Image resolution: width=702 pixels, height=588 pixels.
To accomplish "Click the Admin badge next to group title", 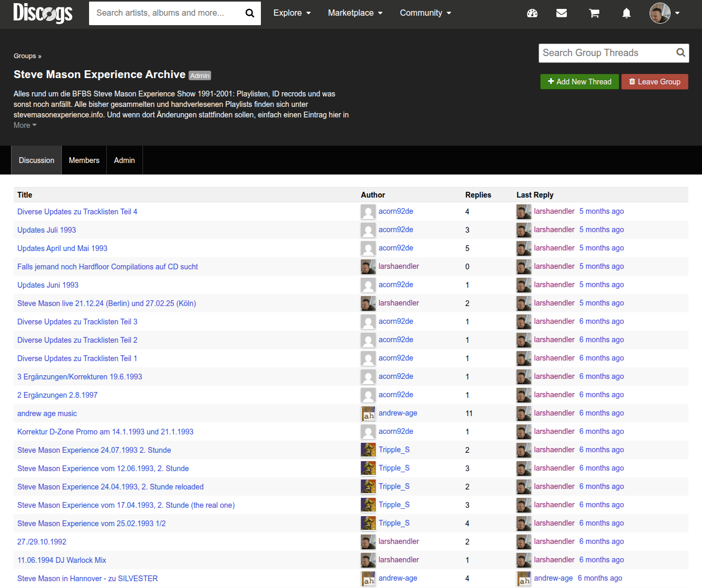I will coord(200,75).
